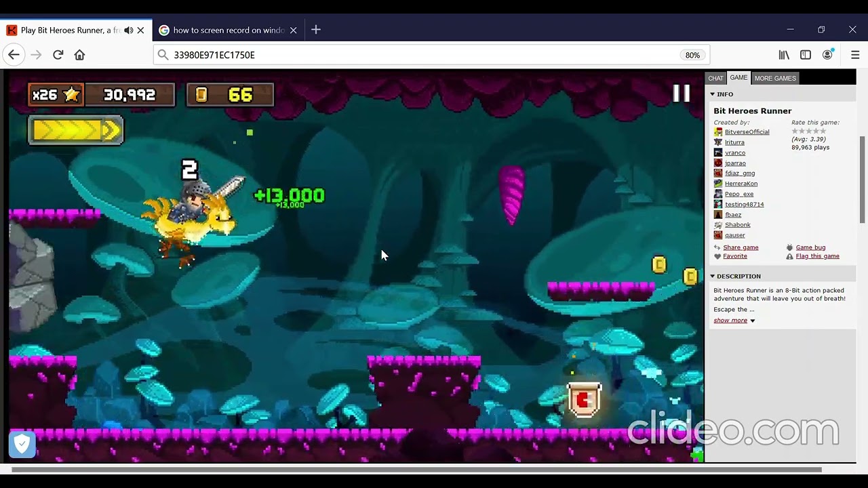Open the MORE GAMES tab
Viewport: 868px width, 488px height.
coord(775,79)
